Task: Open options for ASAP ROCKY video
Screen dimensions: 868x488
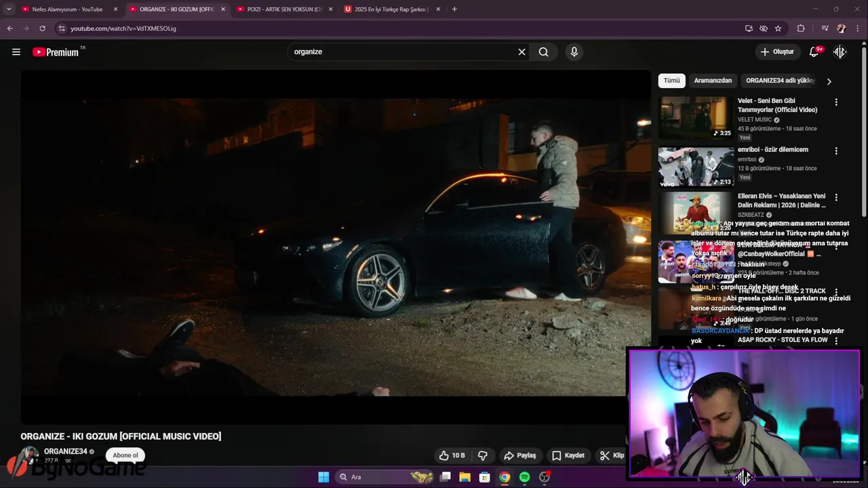Action: point(835,341)
